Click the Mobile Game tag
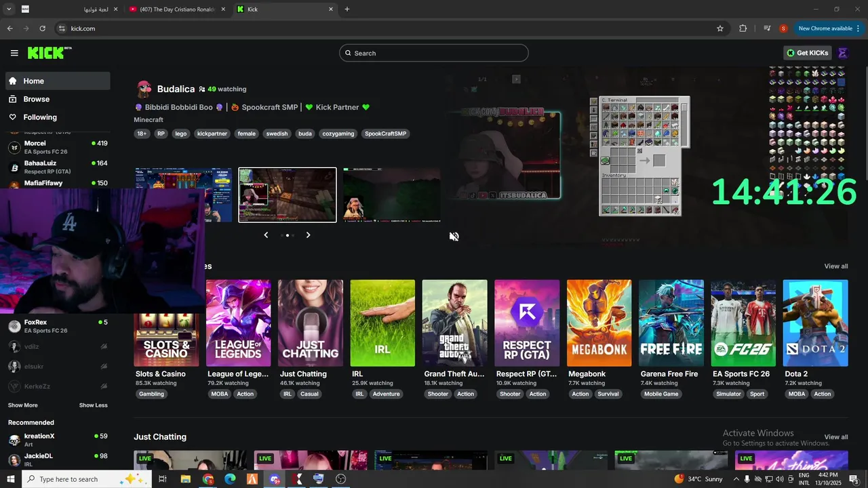Screen dimensions: 868x488 tap(661, 394)
